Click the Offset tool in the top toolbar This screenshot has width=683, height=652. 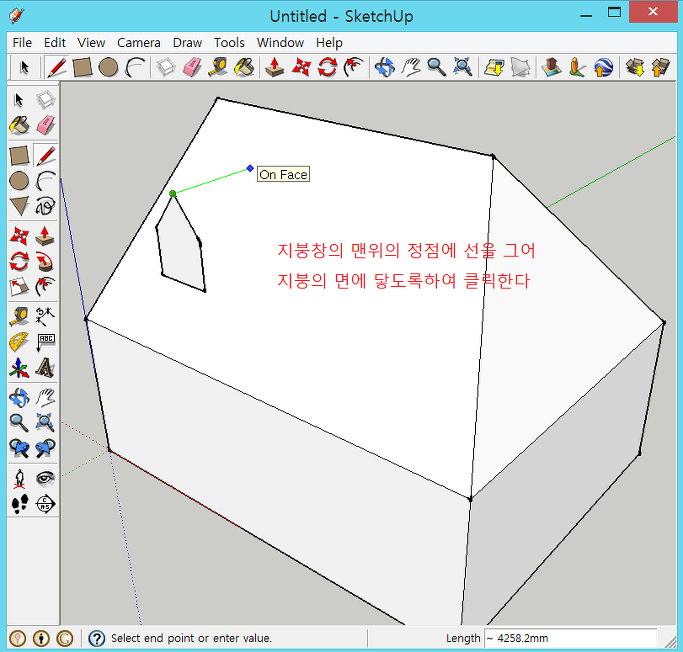(353, 68)
